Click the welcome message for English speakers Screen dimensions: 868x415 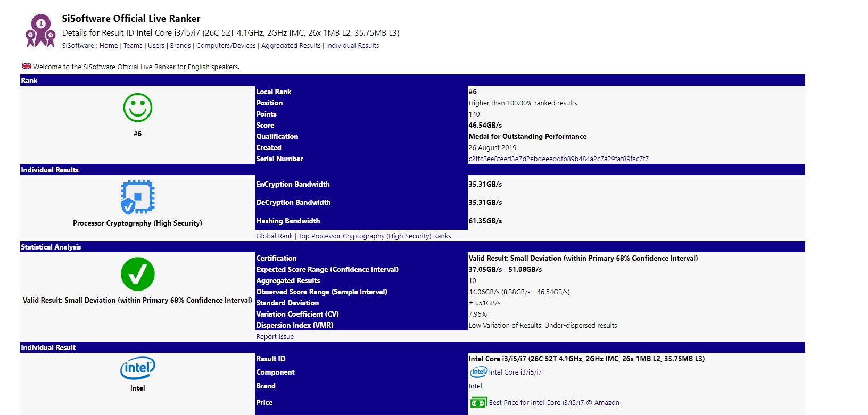[136, 67]
